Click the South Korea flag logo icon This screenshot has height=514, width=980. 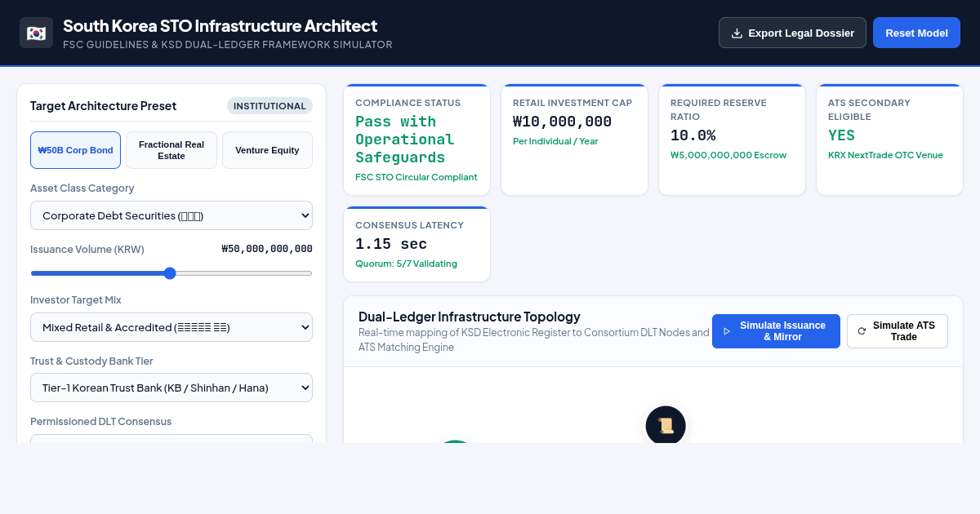click(x=36, y=33)
